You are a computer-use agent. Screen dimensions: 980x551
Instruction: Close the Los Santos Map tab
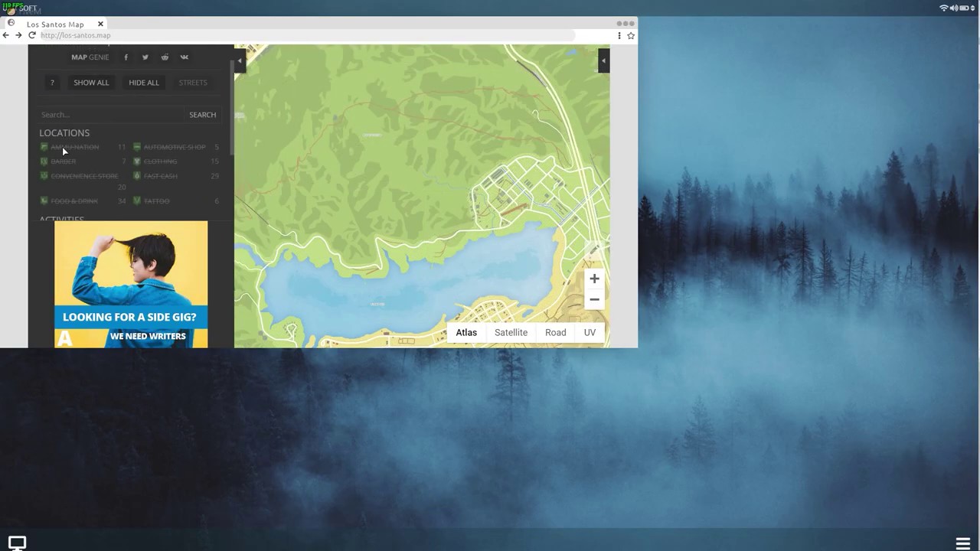100,24
